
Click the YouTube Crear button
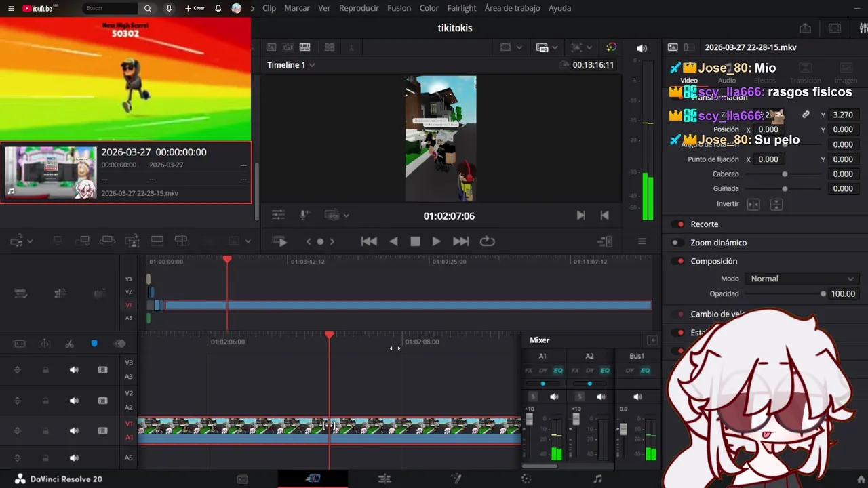pos(194,9)
